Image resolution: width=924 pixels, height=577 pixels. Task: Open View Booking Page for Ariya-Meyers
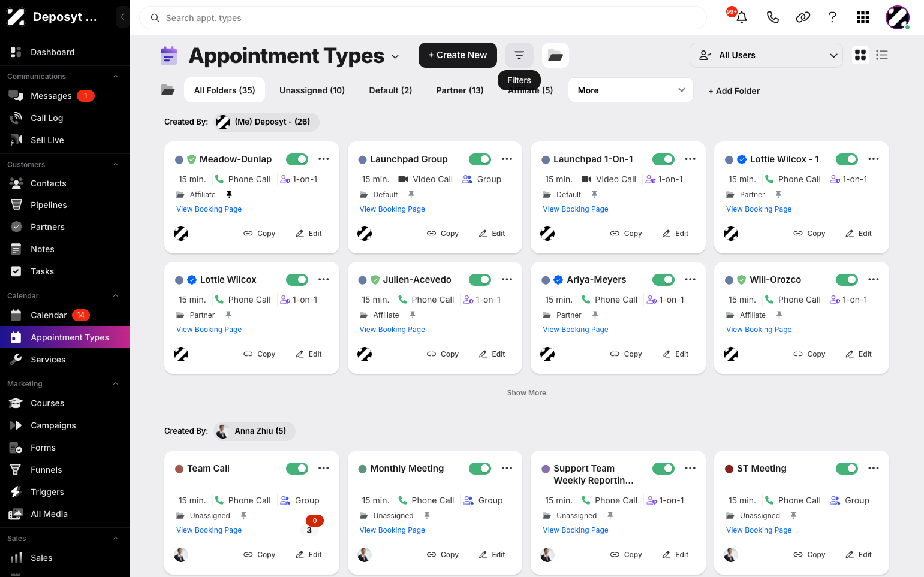click(576, 330)
